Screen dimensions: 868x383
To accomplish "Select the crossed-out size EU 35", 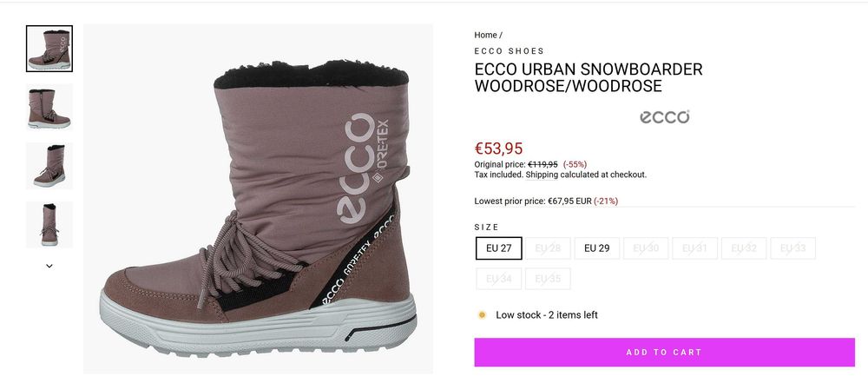I will [548, 280].
